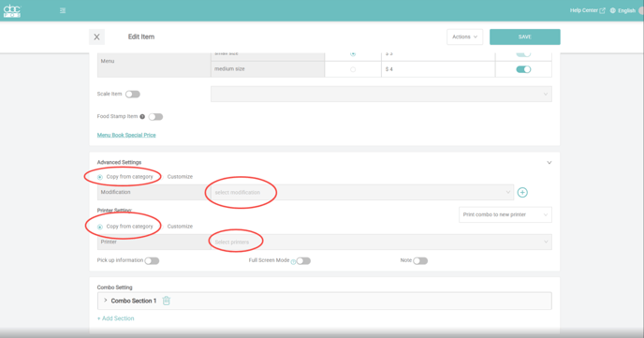644x338 pixels.
Task: Enable the Note toggle
Action: point(420,261)
